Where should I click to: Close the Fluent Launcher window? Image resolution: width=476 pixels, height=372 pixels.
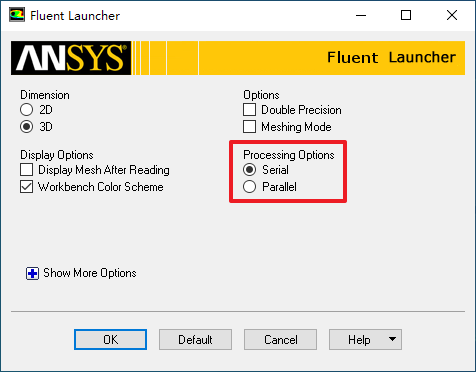pyautogui.click(x=452, y=15)
